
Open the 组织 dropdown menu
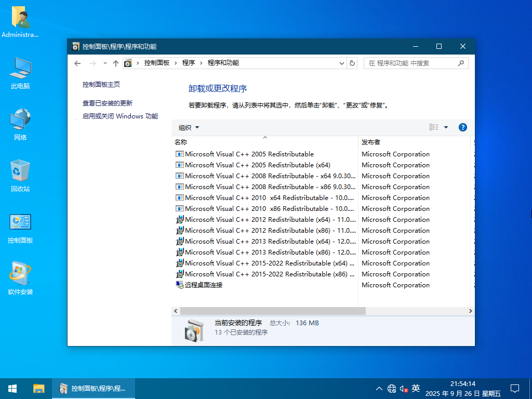(x=189, y=127)
